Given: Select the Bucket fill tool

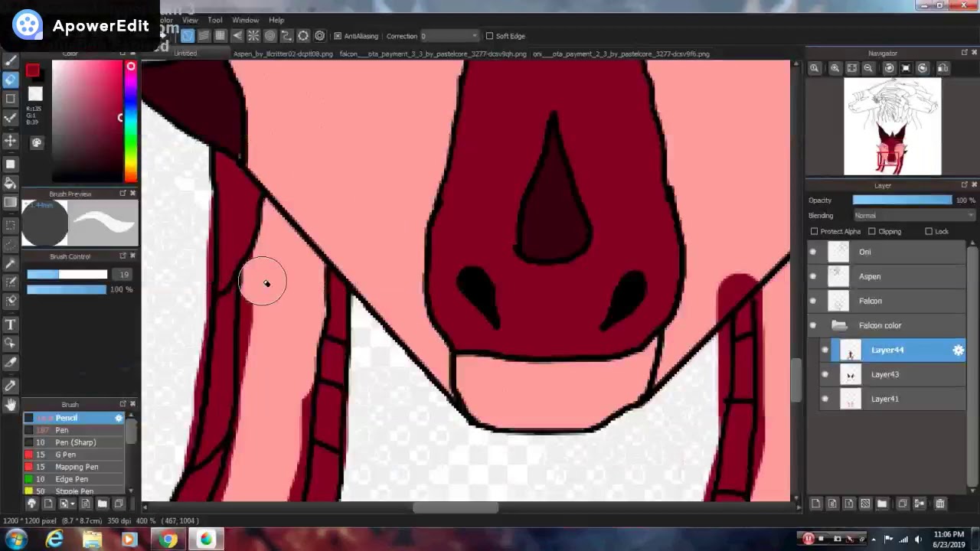Looking at the screenshot, I should click(x=11, y=183).
